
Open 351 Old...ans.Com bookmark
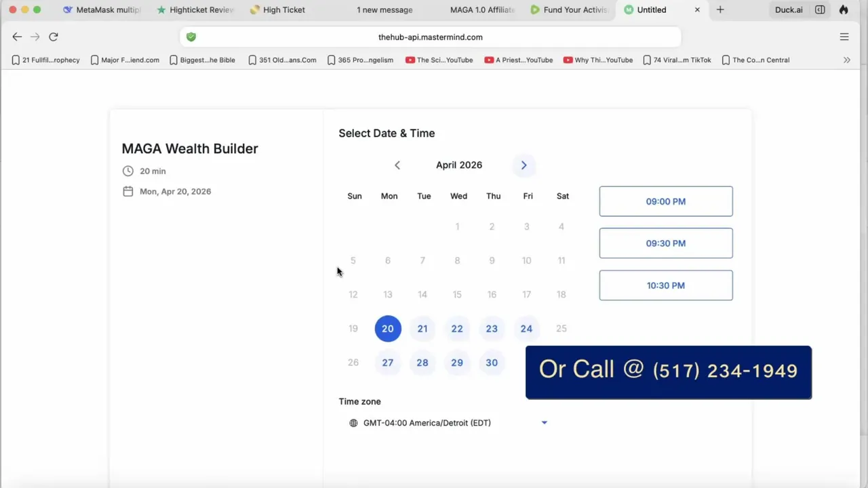282,60
